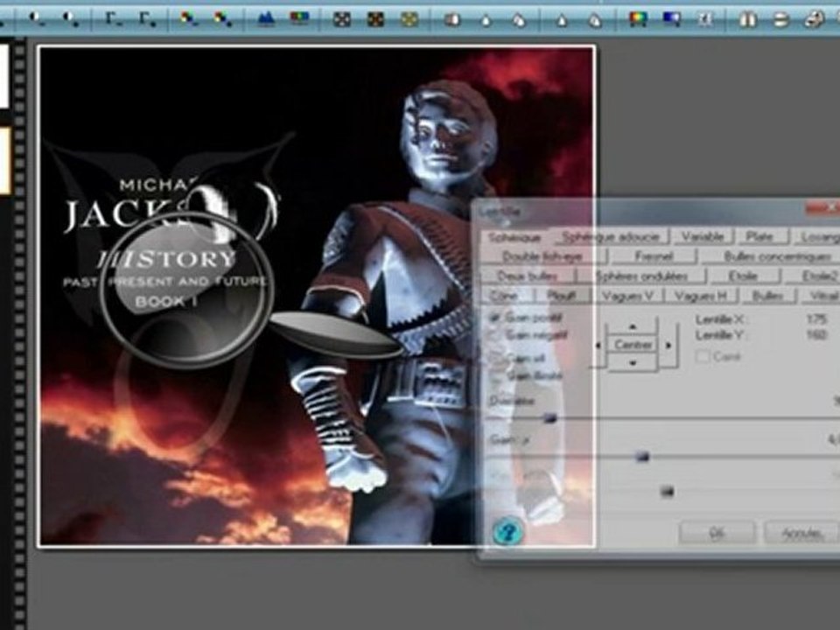Choose the Fresnel lens type
The height and width of the screenshot is (630, 840).
point(654,256)
